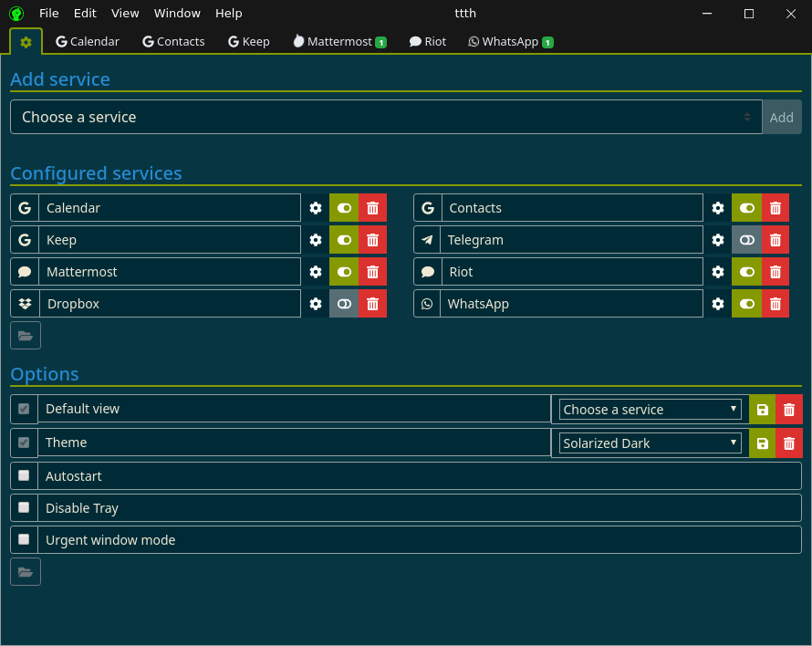The width and height of the screenshot is (812, 646).
Task: Open settings for Riot service
Action: click(x=718, y=272)
